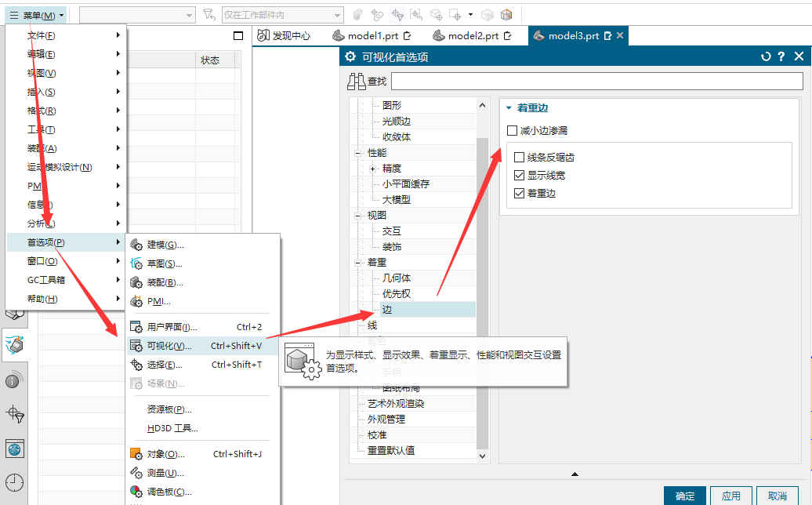
Task: Collapse the 着重边 section header
Action: click(x=509, y=108)
